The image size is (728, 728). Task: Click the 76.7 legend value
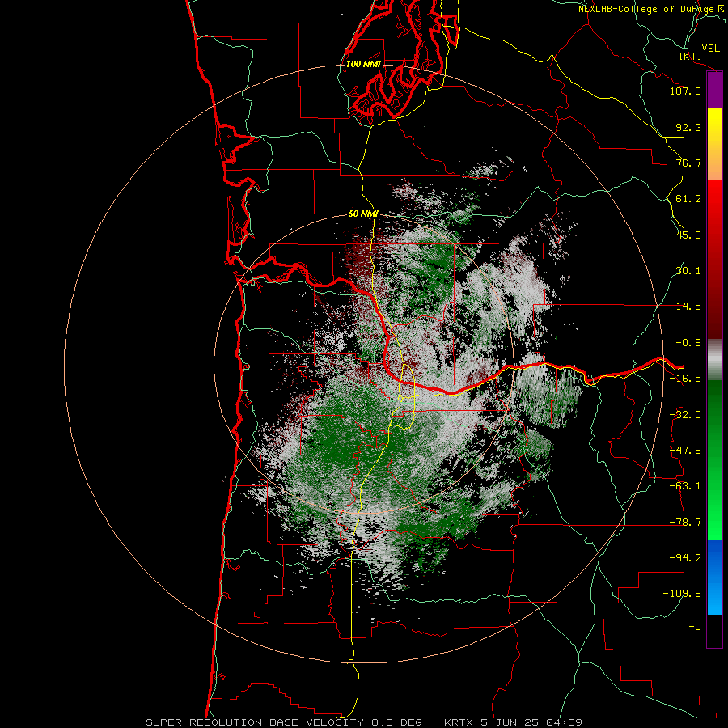(x=688, y=163)
